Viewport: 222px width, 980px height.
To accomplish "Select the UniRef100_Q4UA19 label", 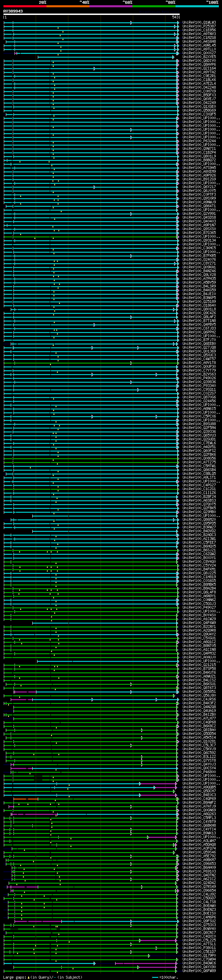I will (x=199, y=711).
